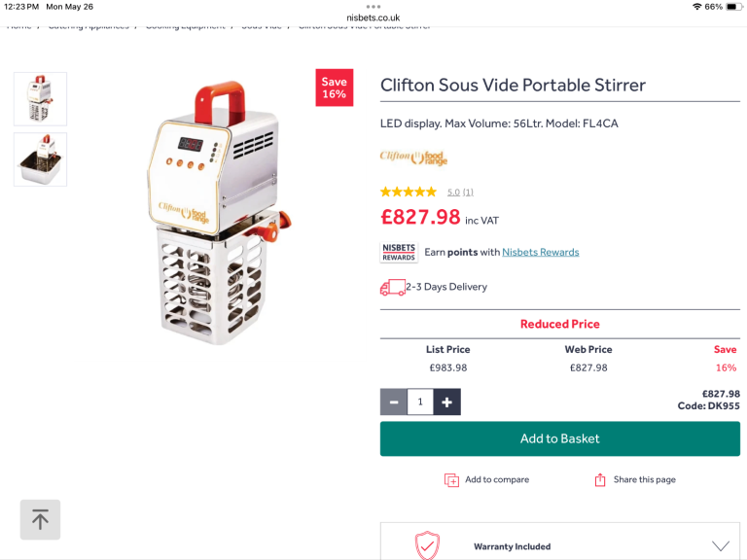Open the 5.0 (1) reviews link
This screenshot has height=560, width=747.
pos(460,192)
